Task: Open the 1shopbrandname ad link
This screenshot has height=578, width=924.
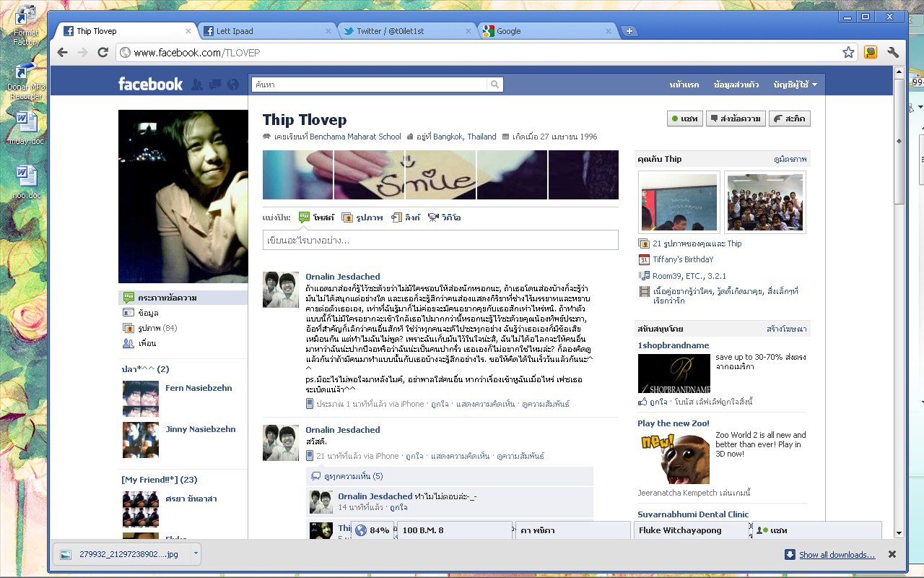Action: (673, 345)
